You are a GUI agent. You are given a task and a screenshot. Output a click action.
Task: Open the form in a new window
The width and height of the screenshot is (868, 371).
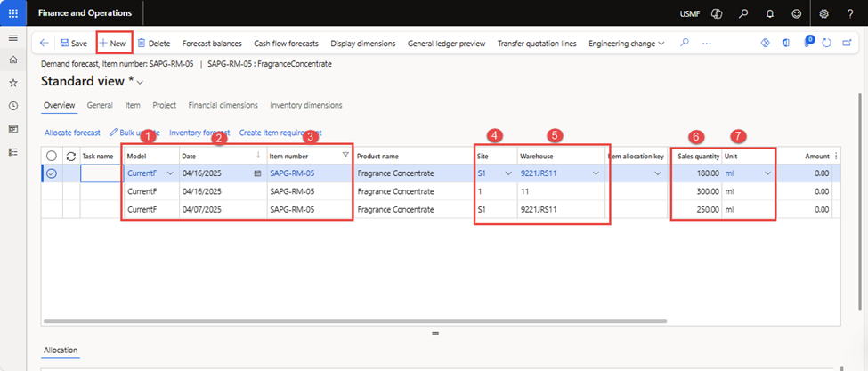[847, 43]
